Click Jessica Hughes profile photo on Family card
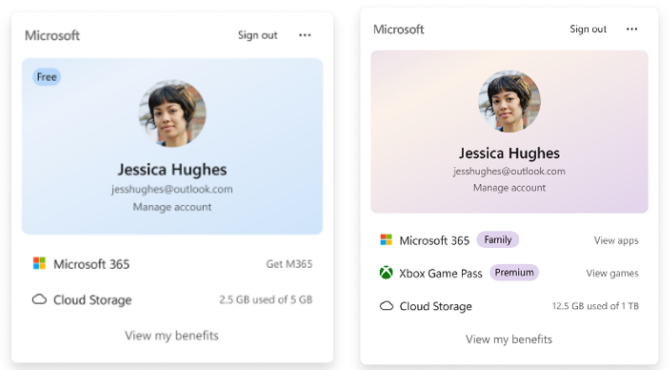Image resolution: width=671 pixels, height=370 pixels. (509, 101)
